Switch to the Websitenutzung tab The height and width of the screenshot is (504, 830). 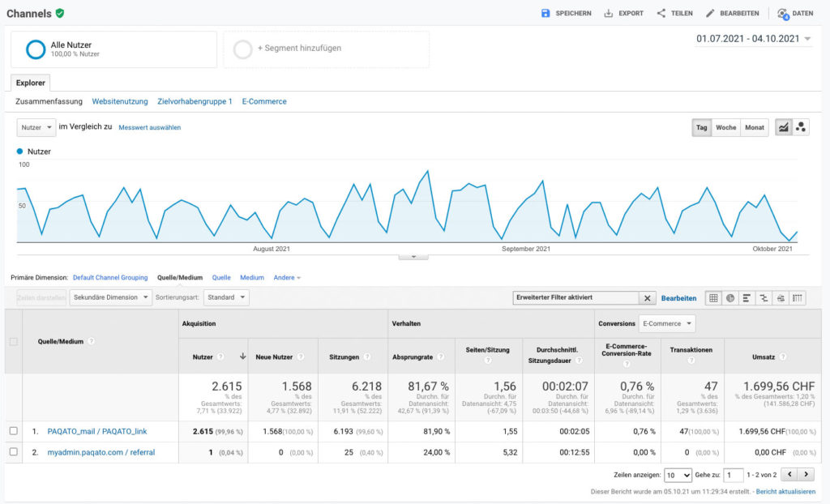[x=120, y=101]
